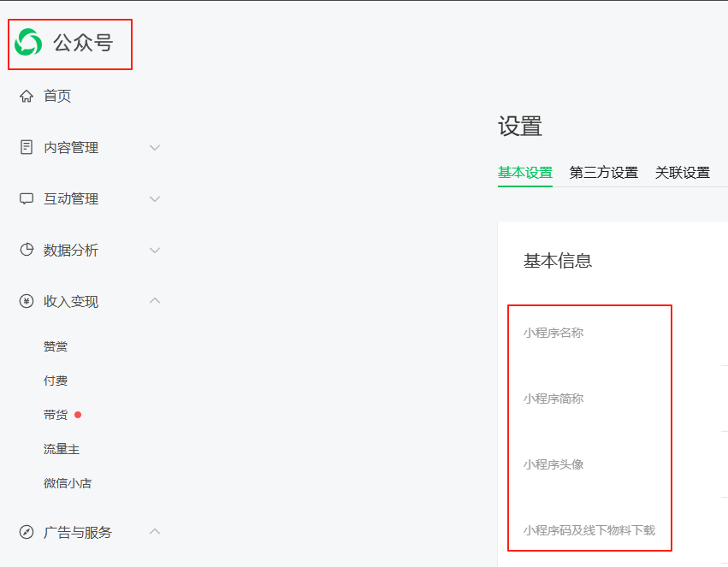Expand the 互动管理 chevron

[155, 199]
